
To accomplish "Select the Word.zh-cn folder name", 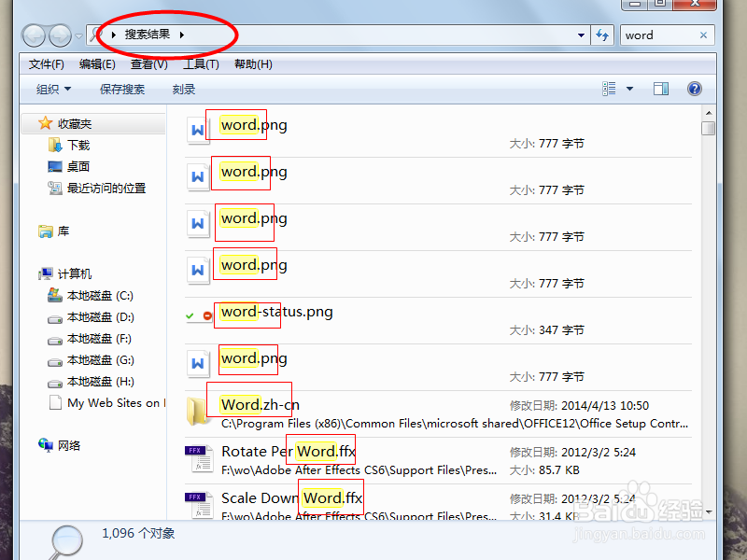I will [x=261, y=405].
